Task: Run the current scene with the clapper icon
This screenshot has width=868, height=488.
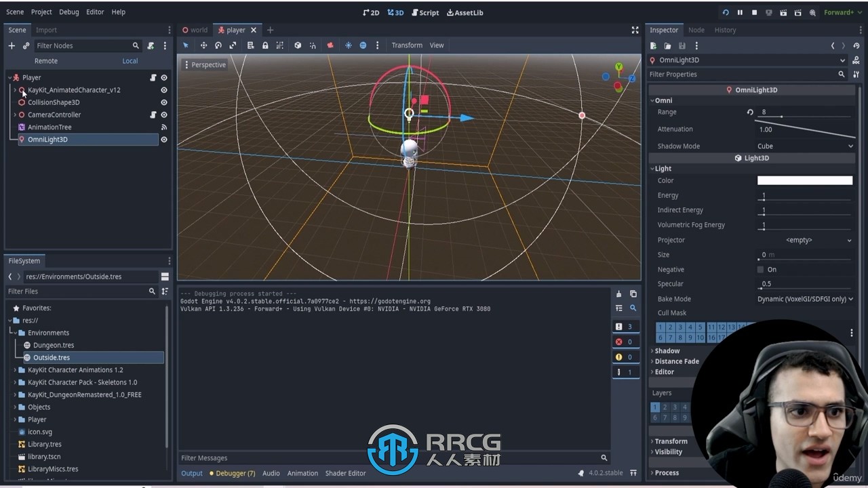Action: pyautogui.click(x=783, y=12)
